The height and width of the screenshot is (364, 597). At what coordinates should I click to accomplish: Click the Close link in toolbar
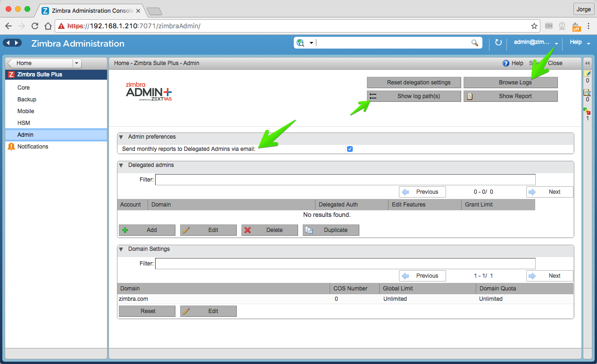555,63
